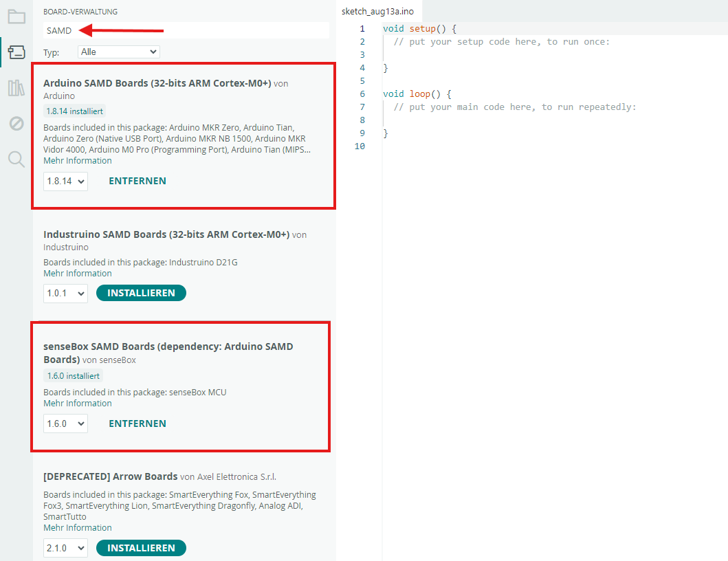Open the Typ filter dropdown
Image resolution: width=728 pixels, height=561 pixels.
pos(118,52)
